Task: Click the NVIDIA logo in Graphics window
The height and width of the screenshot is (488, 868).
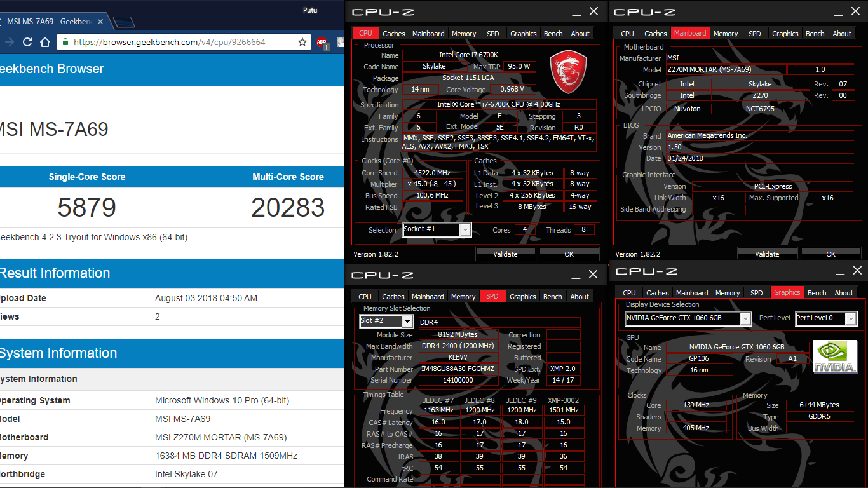Action: (834, 358)
